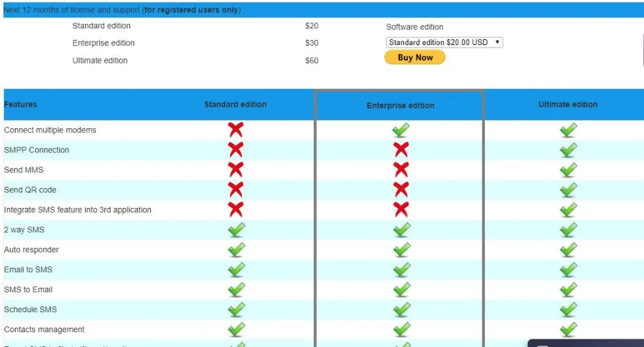Click the 2 way SMS feature label

click(x=24, y=230)
